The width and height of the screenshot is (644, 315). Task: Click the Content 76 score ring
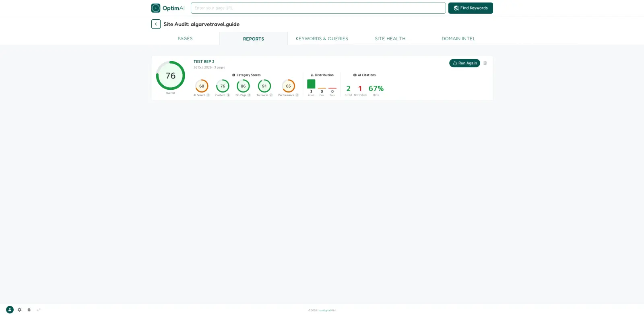(223, 86)
